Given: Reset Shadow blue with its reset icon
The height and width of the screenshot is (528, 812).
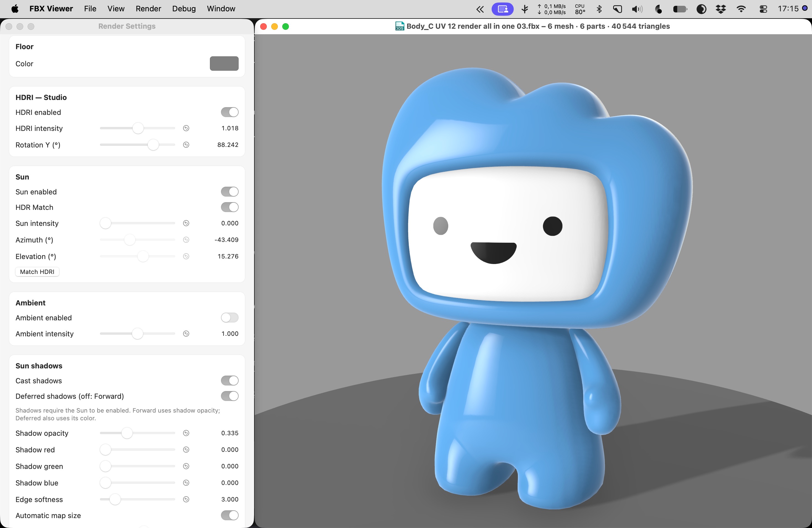Looking at the screenshot, I should tap(186, 483).
